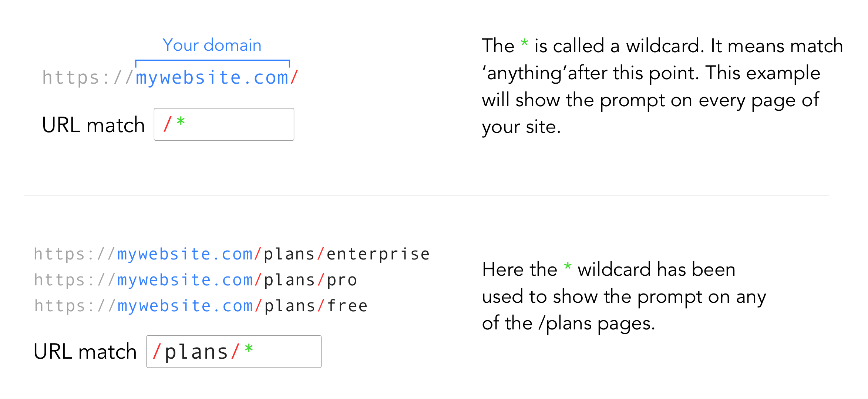Click the https://mywebsite.com/plans/pro URL

(x=195, y=280)
